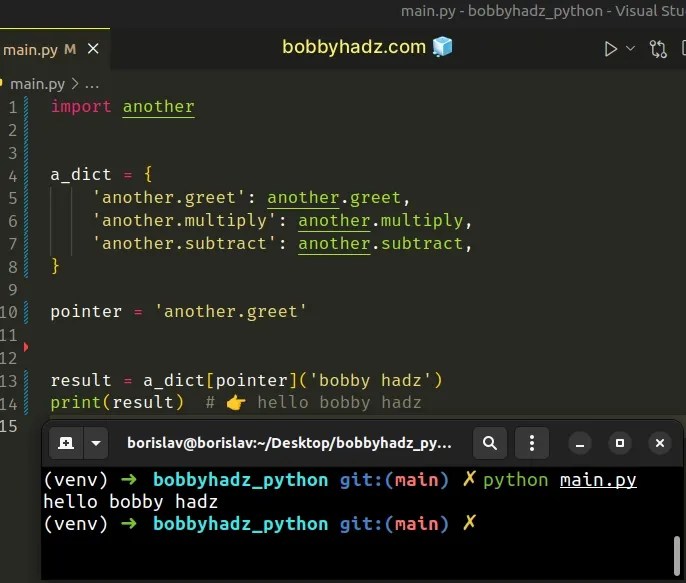The image size is (686, 583).
Task: Click 'another.multiply' string key on line 6
Action: (184, 220)
